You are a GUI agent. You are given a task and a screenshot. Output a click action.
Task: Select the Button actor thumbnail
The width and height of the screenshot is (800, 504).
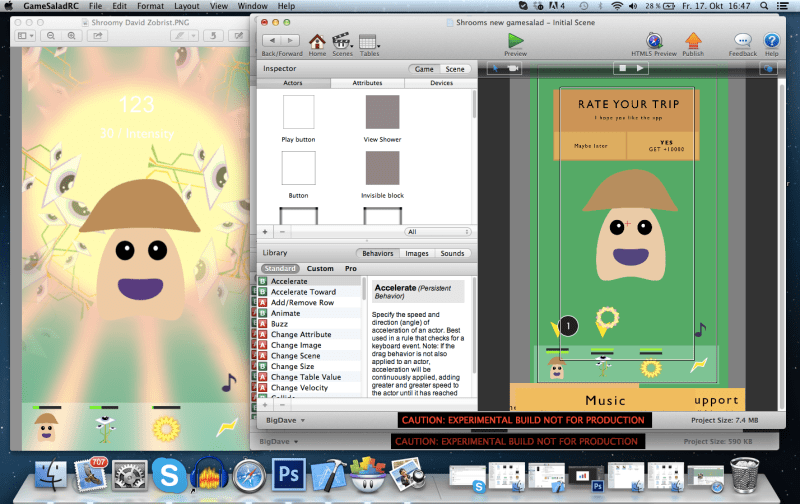tap(298, 168)
